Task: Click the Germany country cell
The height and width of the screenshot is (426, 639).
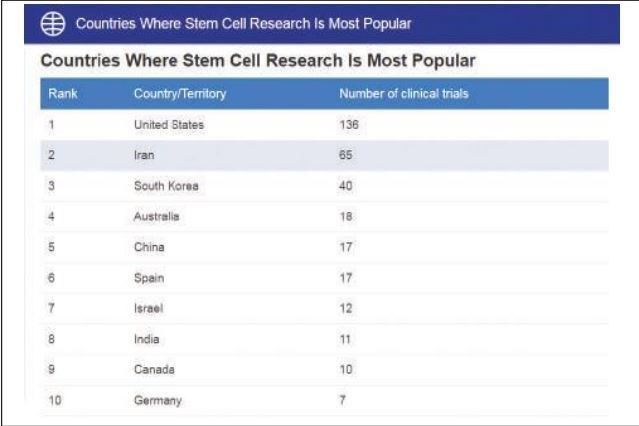Action: tap(158, 401)
